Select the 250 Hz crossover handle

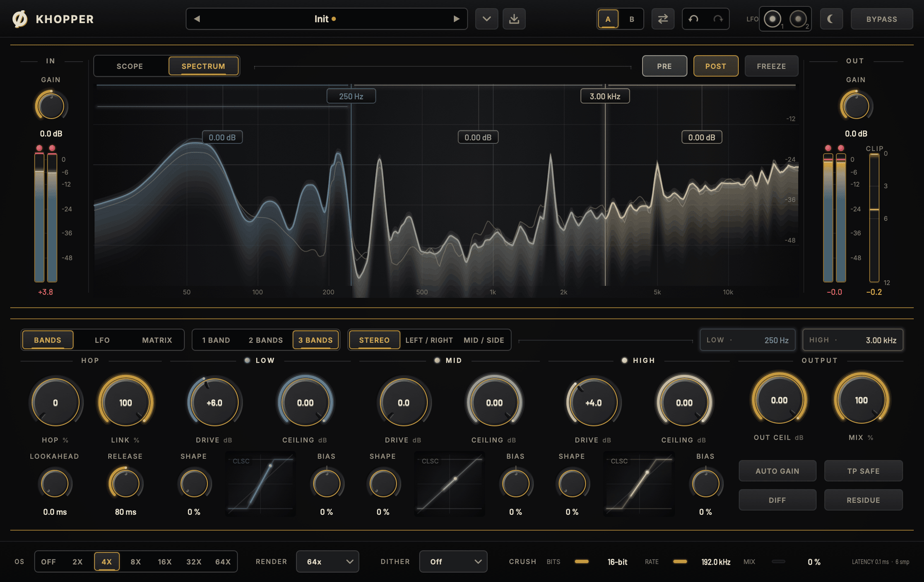pos(351,96)
